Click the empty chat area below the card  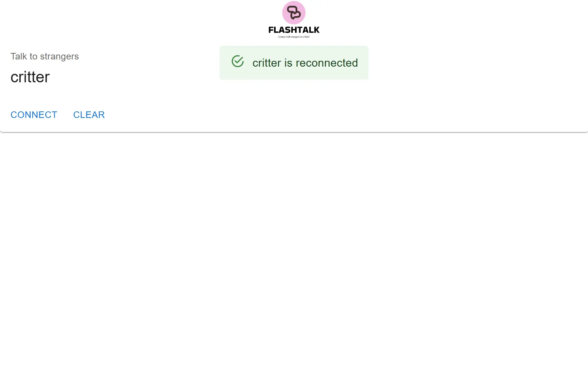[294, 261]
